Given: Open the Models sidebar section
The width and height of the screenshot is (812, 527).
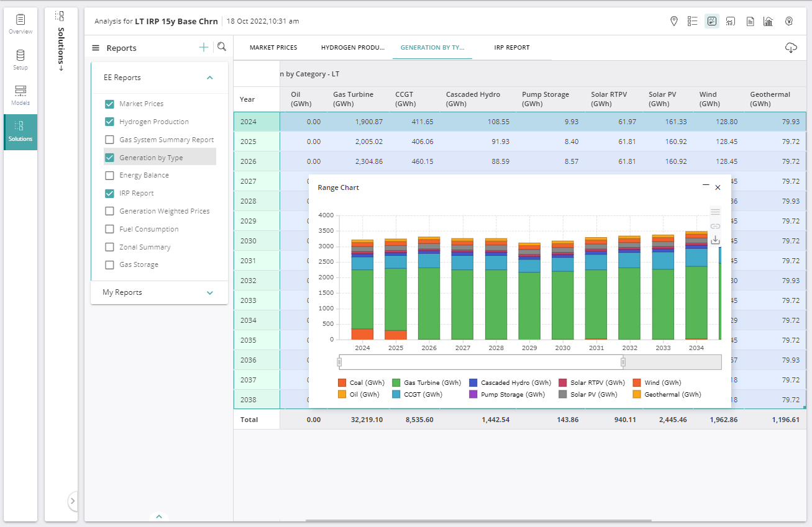Looking at the screenshot, I should pyautogui.click(x=21, y=95).
